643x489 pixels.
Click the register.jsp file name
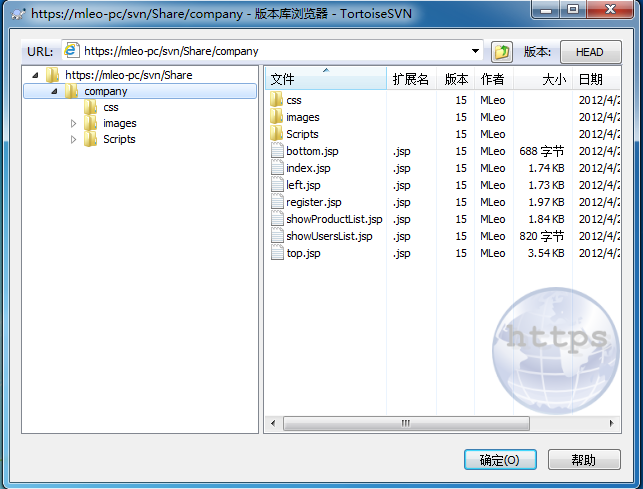tap(314, 202)
